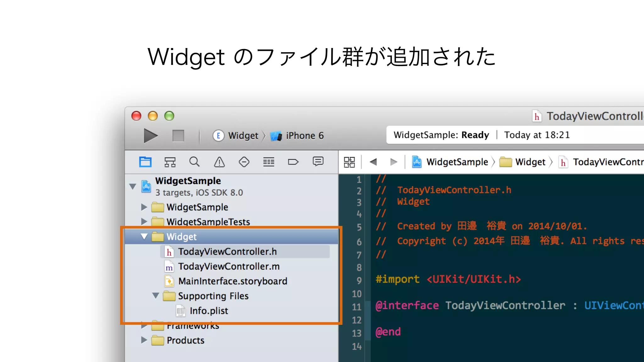Click the storyboard icon of MainInterface.storyboard
Image resolution: width=644 pixels, height=362 pixels.
click(x=169, y=281)
